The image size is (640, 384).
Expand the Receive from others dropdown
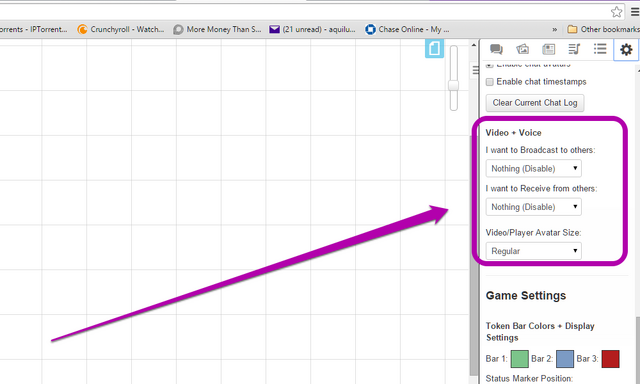point(533,207)
